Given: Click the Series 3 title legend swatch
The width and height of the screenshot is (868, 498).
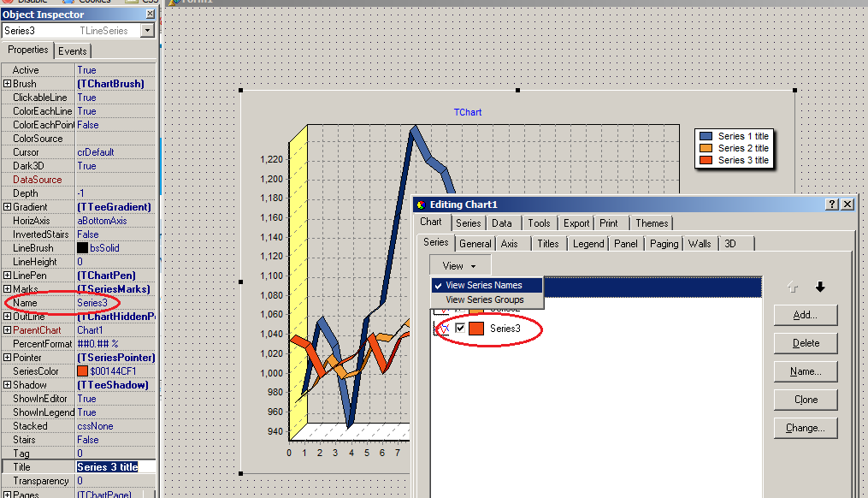Looking at the screenshot, I should 706,161.
